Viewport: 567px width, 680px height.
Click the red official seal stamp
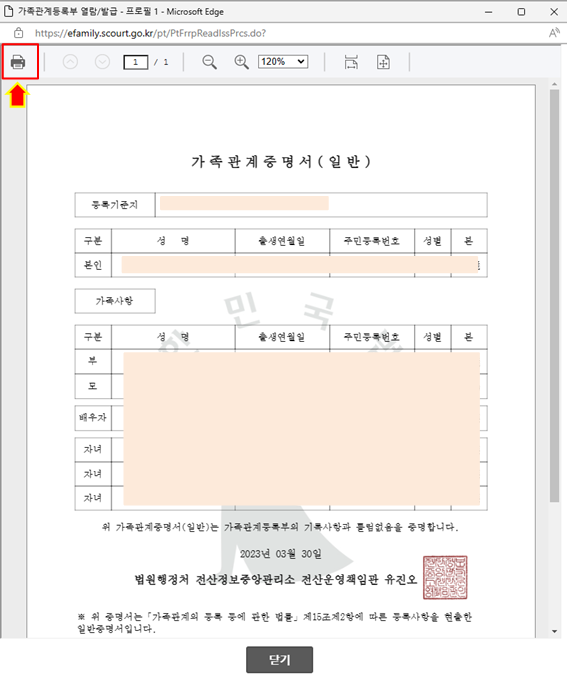445,578
